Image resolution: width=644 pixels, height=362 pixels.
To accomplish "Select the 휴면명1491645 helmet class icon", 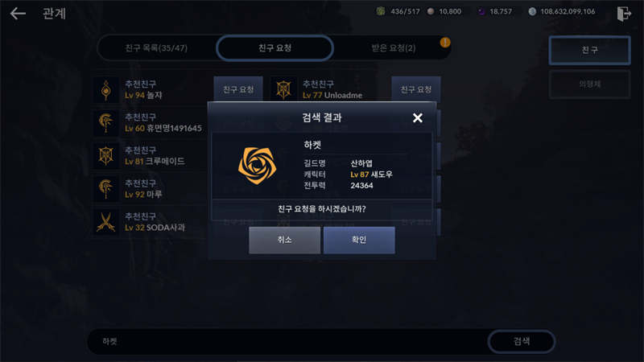I will pyautogui.click(x=106, y=123).
